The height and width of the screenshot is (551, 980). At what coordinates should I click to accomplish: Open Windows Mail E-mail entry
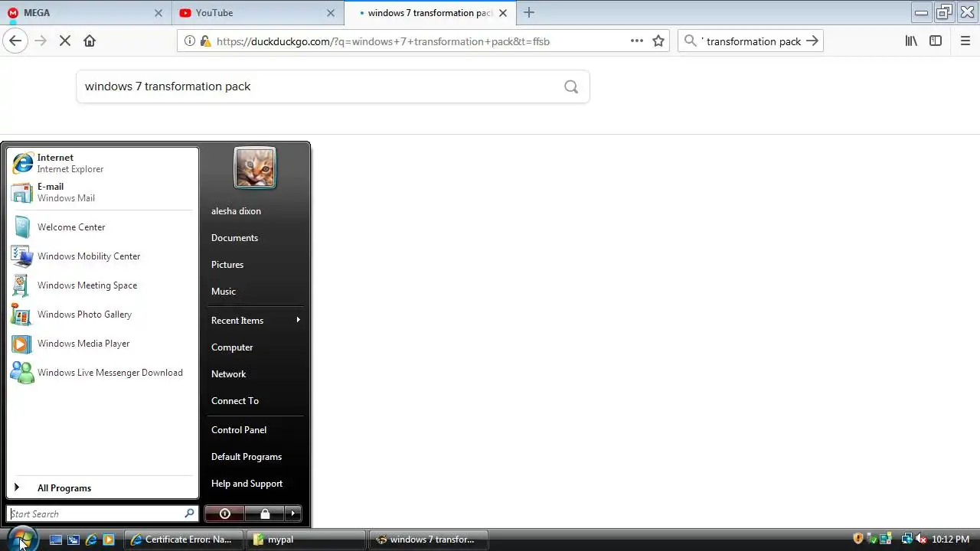tap(103, 192)
